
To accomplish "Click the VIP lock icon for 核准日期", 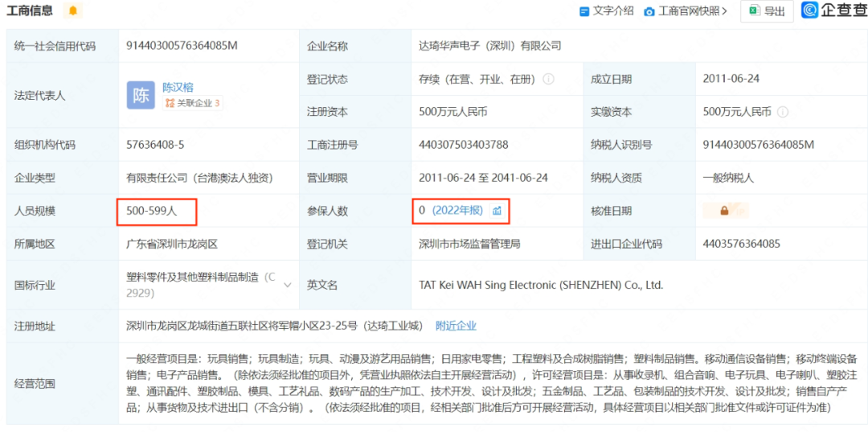I will pos(725,211).
